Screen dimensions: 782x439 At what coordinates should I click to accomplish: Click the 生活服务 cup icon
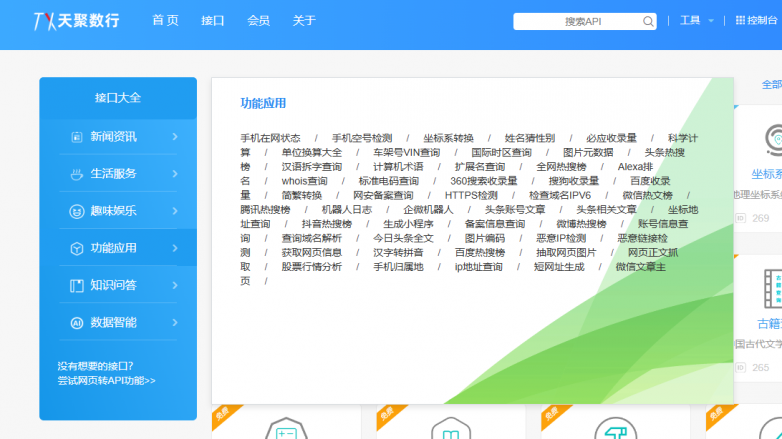[x=77, y=173]
